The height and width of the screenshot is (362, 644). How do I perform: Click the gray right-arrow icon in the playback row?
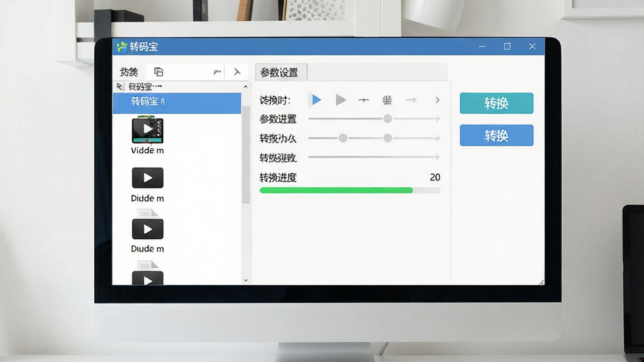coord(411,100)
